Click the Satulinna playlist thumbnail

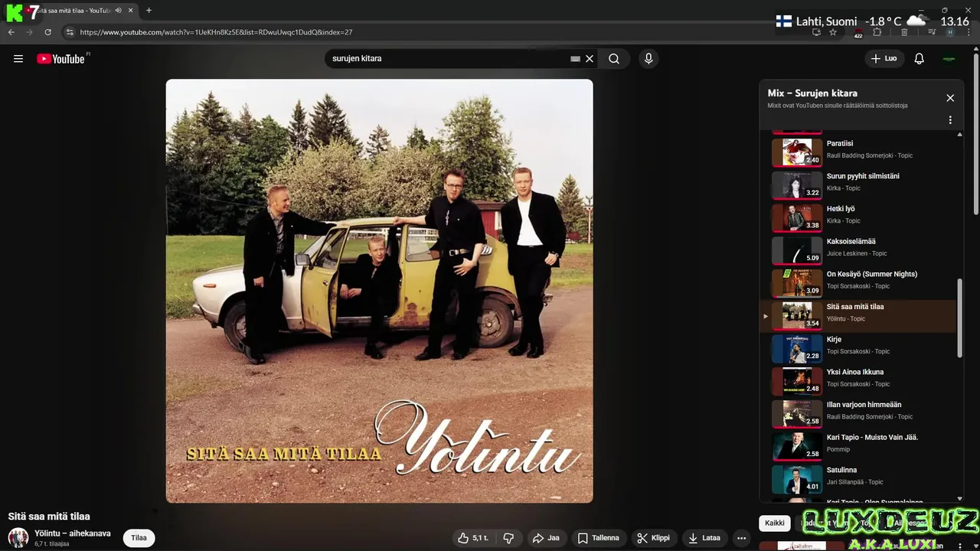797,479
